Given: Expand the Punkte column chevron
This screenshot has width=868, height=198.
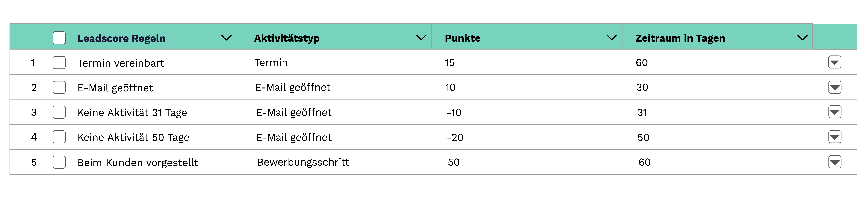Looking at the screenshot, I should (x=612, y=38).
